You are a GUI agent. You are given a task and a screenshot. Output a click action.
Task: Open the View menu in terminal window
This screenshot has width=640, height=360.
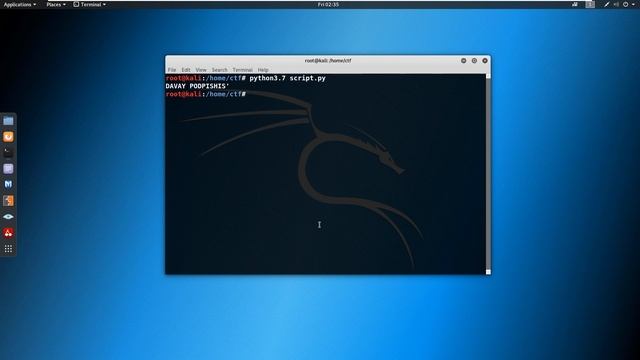pyautogui.click(x=201, y=70)
